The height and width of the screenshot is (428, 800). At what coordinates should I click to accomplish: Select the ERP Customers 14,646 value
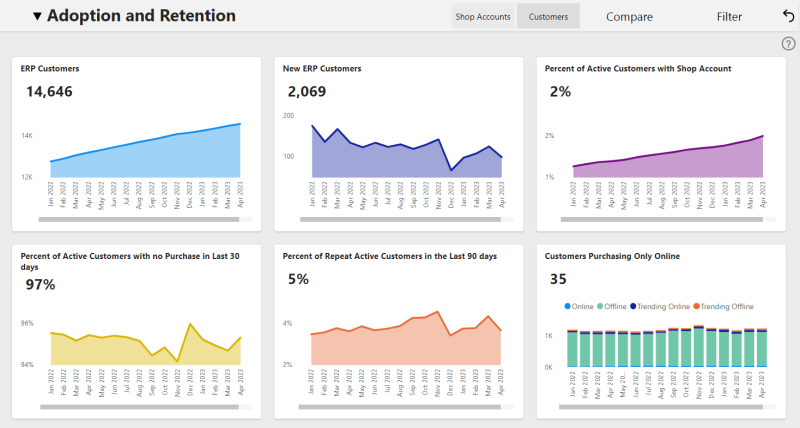49,92
